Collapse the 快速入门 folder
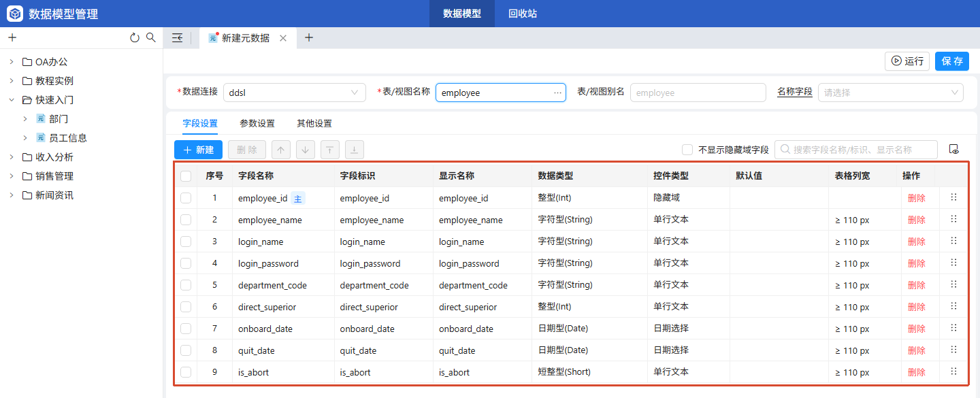This screenshot has width=980, height=398. pyautogui.click(x=12, y=100)
